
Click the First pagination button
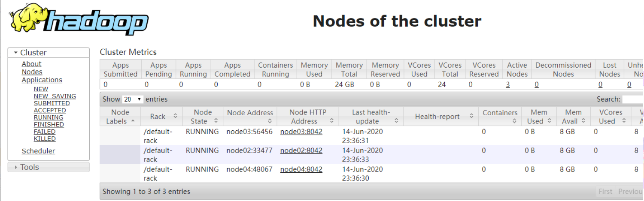[x=605, y=192]
